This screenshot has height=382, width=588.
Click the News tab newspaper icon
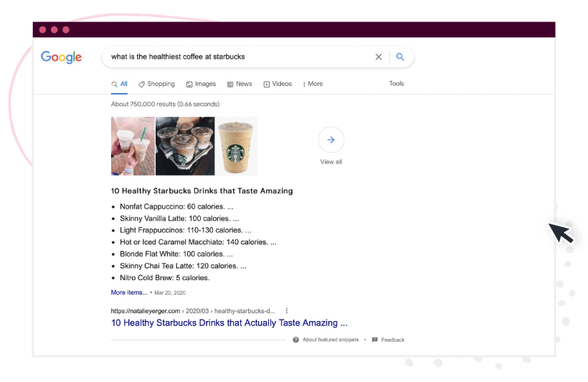(230, 85)
